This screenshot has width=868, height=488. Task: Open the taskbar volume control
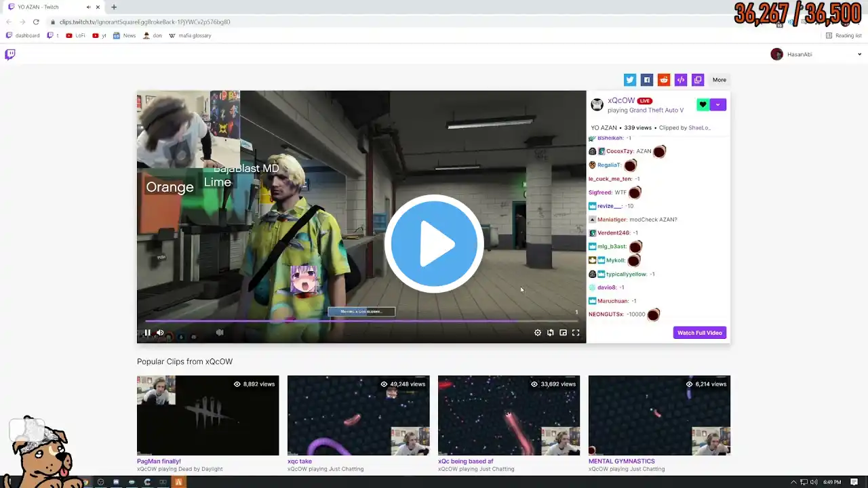coord(814,482)
